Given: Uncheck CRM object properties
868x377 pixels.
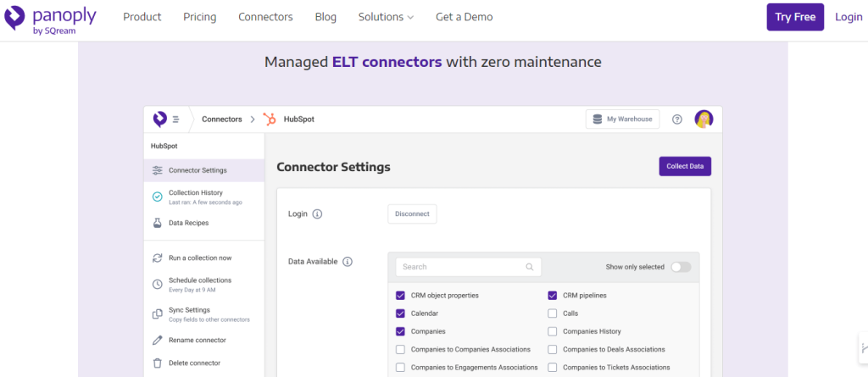Looking at the screenshot, I should coord(400,296).
